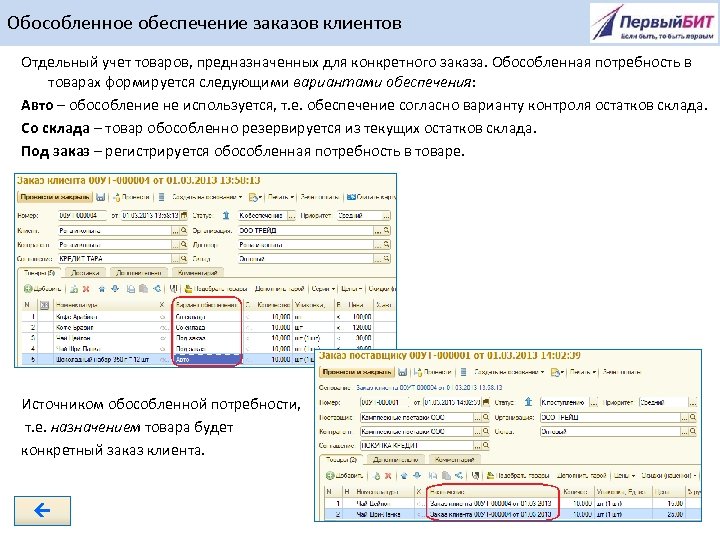
Task: Click magnifier of Соглашение field in Заказ поставщику
Action: [x=486, y=445]
